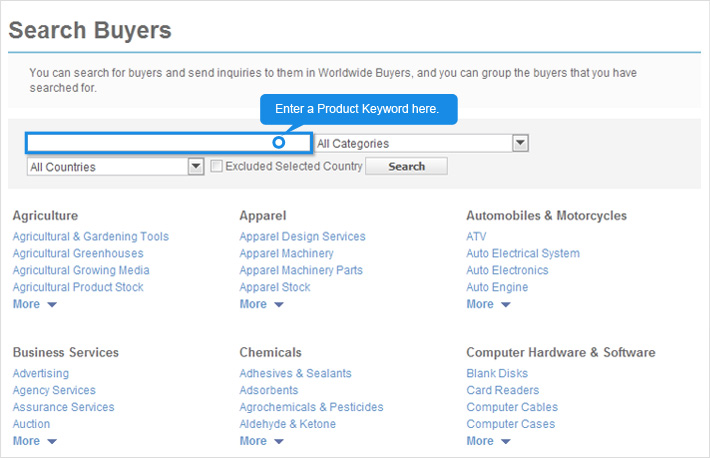Go to Adhesives & Sealants

click(295, 374)
